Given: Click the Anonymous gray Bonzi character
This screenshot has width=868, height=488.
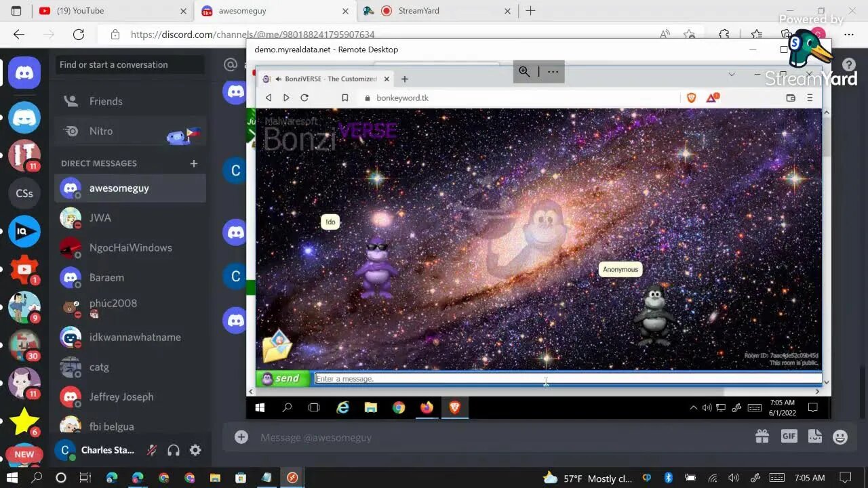Looking at the screenshot, I should click(654, 316).
